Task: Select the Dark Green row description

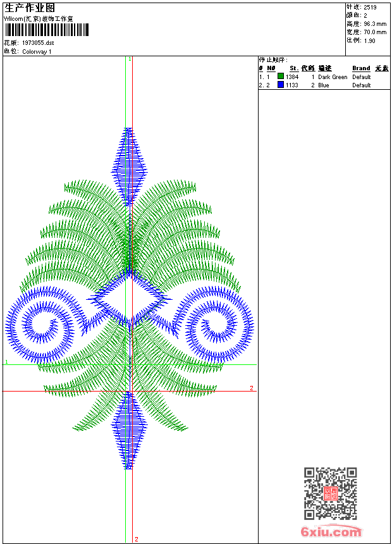Action: (333, 77)
